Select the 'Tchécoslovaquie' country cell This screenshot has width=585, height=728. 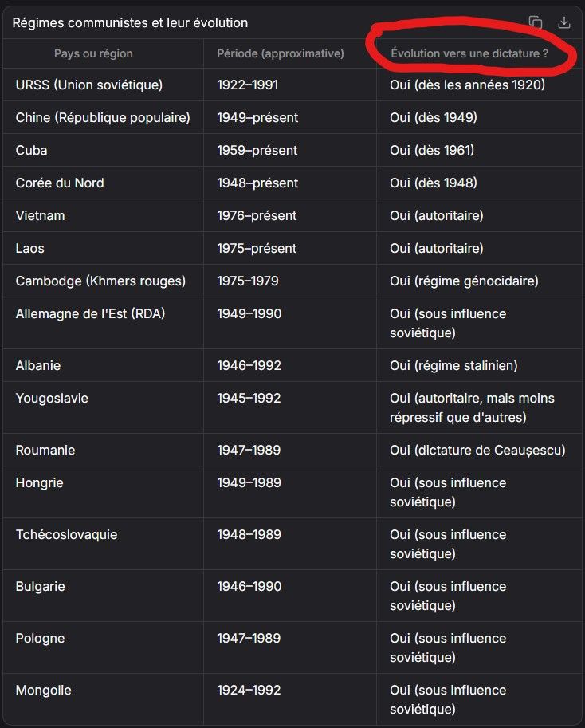(x=66, y=534)
